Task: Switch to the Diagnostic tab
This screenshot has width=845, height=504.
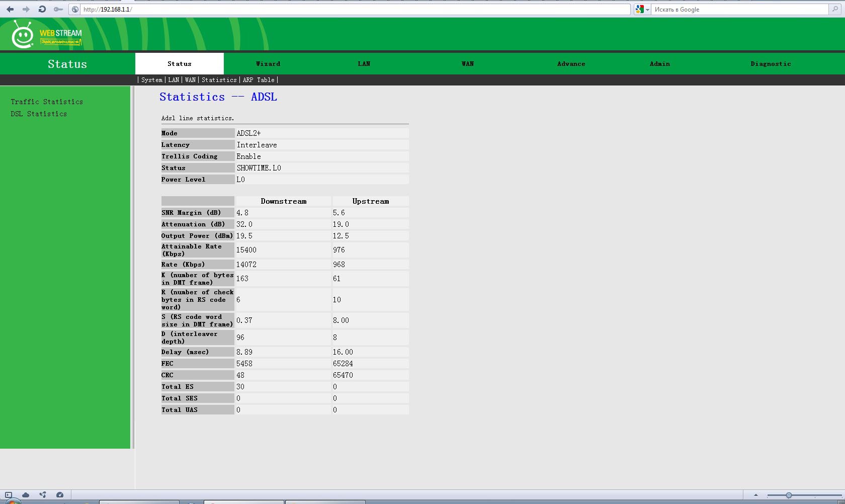Action: [771, 64]
